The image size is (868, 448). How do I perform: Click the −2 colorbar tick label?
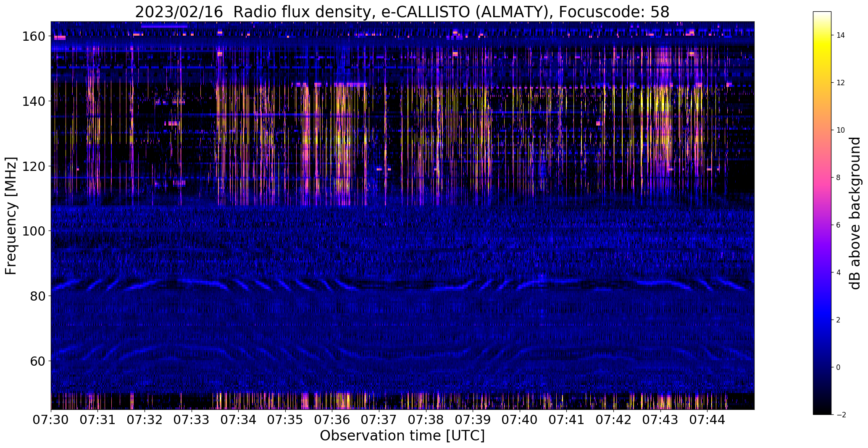(841, 415)
